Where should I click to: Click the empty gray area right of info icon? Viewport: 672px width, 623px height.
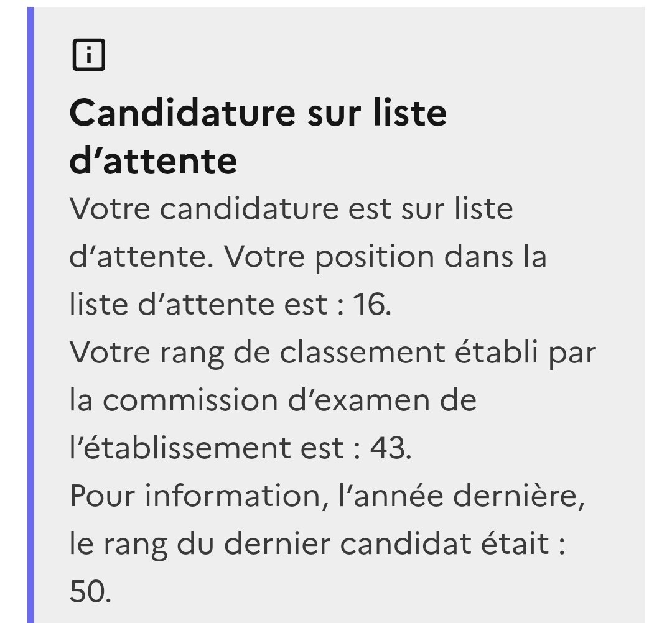373,55
